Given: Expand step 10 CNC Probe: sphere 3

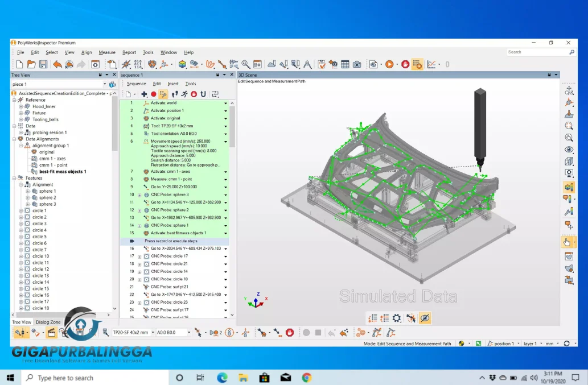Looking at the screenshot, I should tap(139, 195).
